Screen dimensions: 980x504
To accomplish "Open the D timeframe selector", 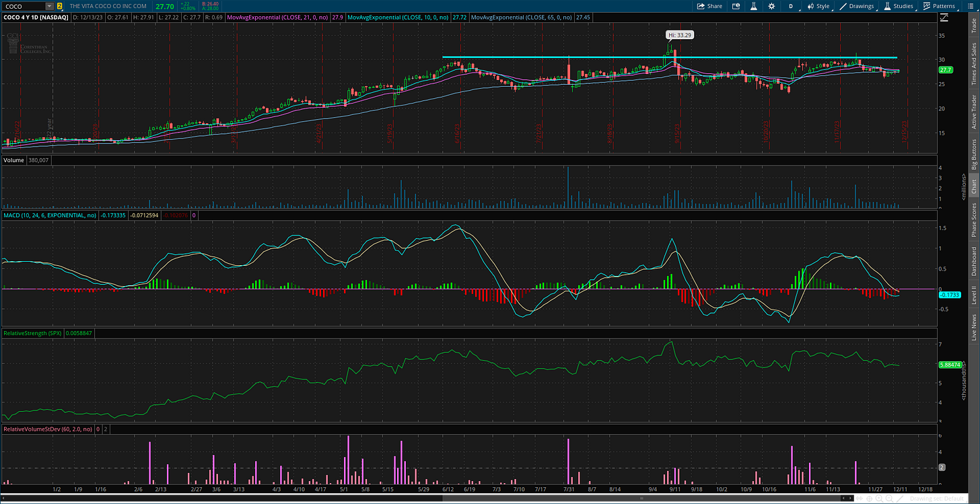I will click(x=791, y=6).
